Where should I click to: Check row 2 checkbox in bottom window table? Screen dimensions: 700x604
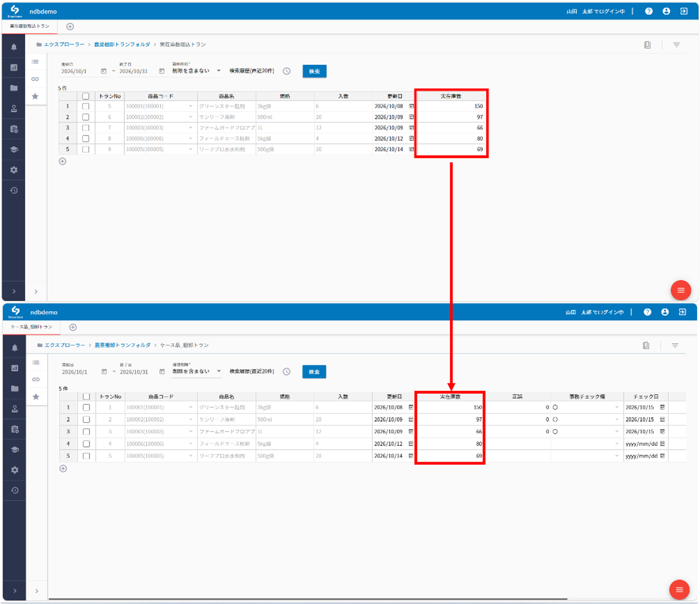(x=86, y=419)
